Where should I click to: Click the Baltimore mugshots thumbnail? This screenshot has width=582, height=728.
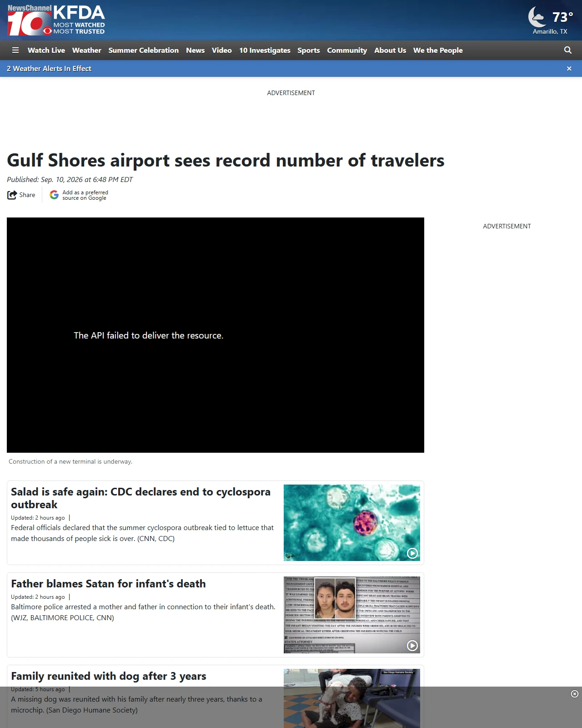(x=352, y=615)
